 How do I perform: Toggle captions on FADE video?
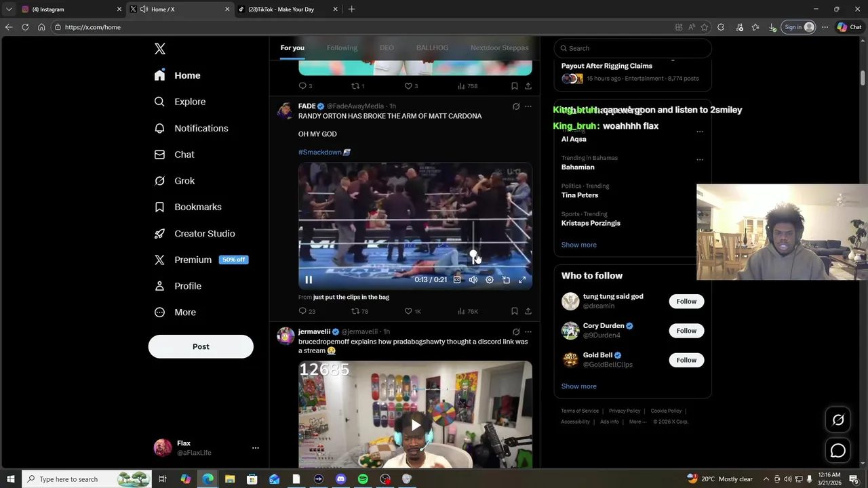pos(457,280)
